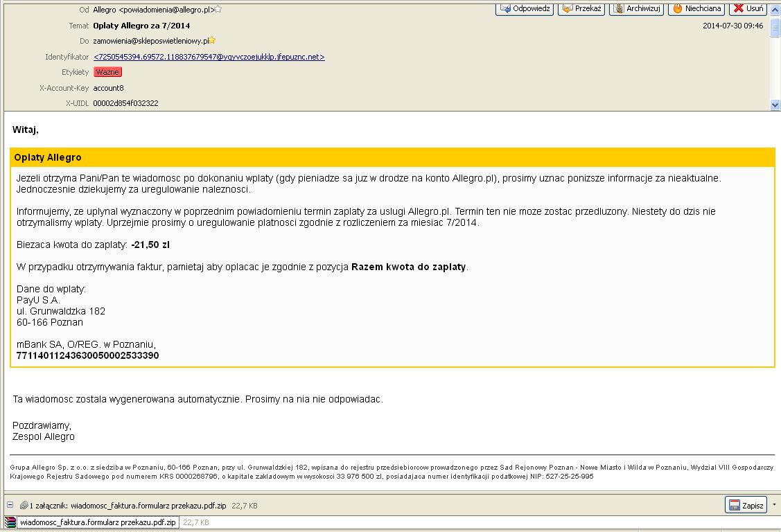The width and height of the screenshot is (781, 532).
Task: Click the postal line "60-166 Poznan"
Action: point(50,323)
